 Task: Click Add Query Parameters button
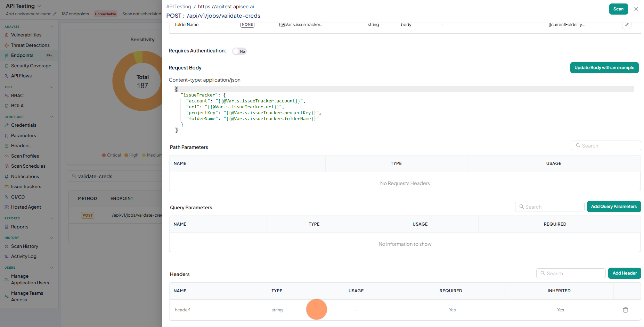[x=614, y=207]
